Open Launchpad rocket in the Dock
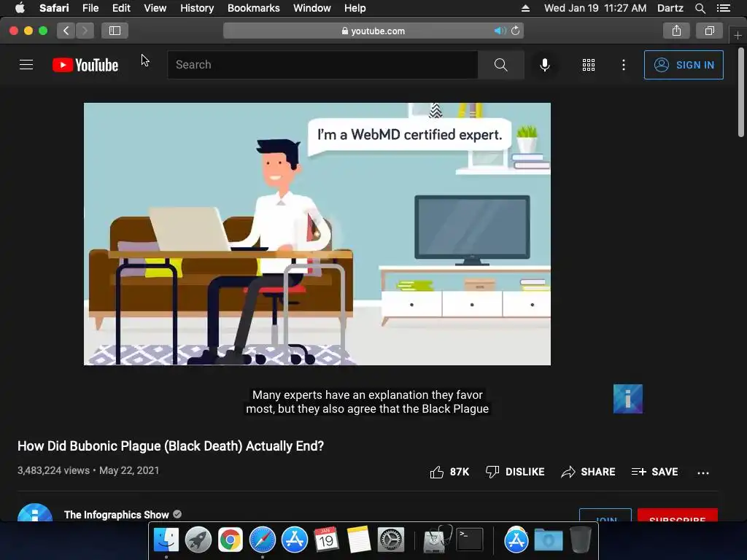 (198, 540)
